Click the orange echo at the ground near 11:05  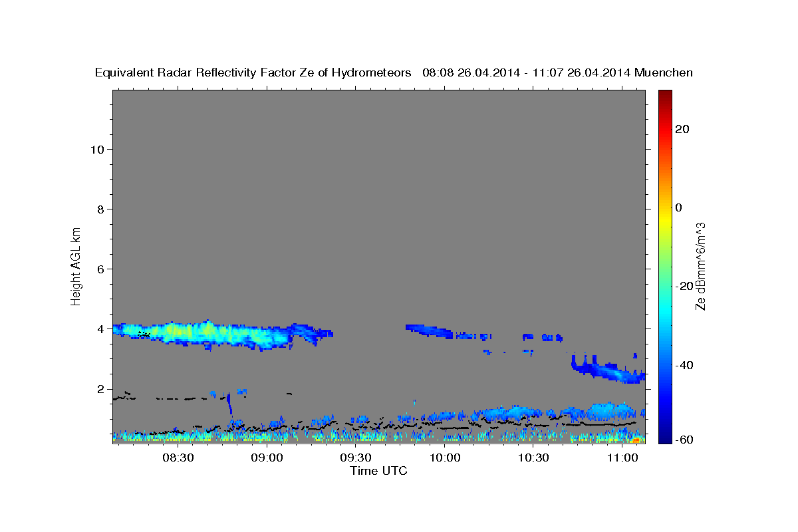pos(637,440)
